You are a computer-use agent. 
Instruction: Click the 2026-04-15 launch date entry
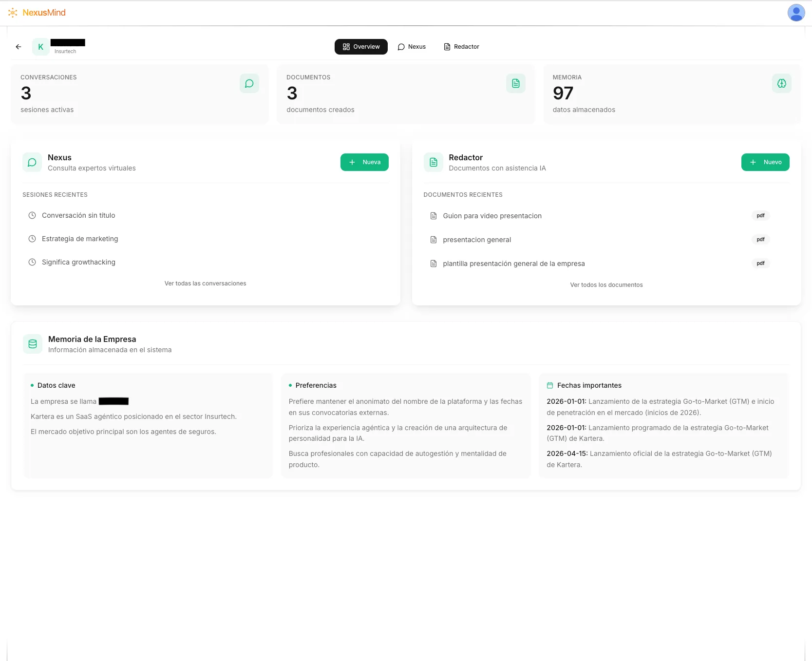pyautogui.click(x=660, y=459)
